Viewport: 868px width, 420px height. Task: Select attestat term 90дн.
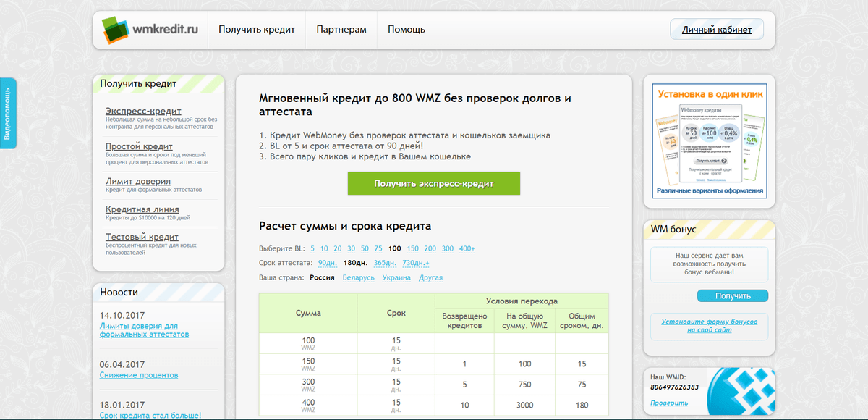click(x=328, y=263)
